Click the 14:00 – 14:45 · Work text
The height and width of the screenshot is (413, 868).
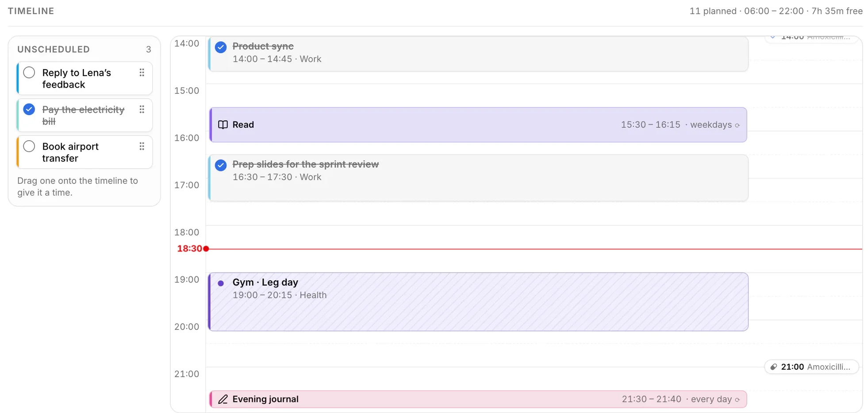point(277,59)
